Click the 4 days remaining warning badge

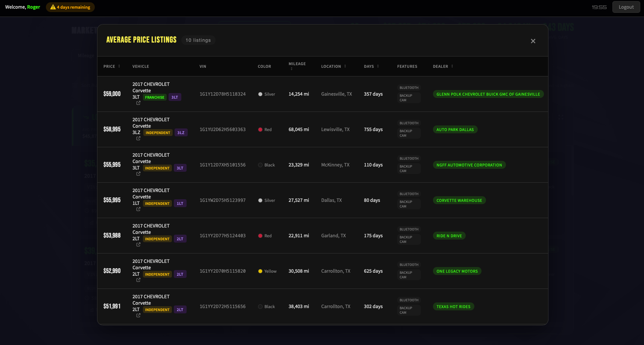point(70,7)
